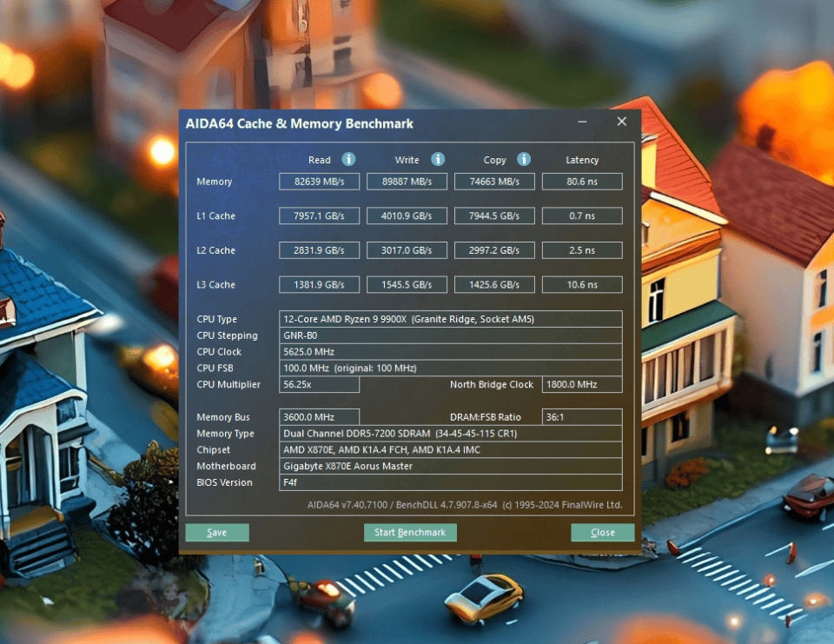
Task: Select L1 Cache read 7957.1 GB/s
Action: (319, 216)
